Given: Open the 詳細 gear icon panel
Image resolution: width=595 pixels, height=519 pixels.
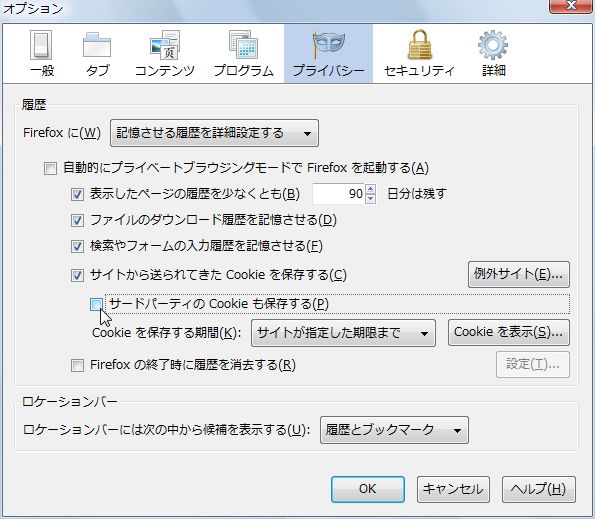Looking at the screenshot, I should 493,53.
